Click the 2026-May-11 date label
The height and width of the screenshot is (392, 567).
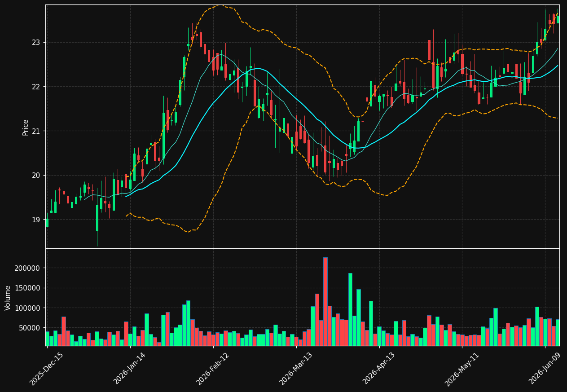pos(462,369)
